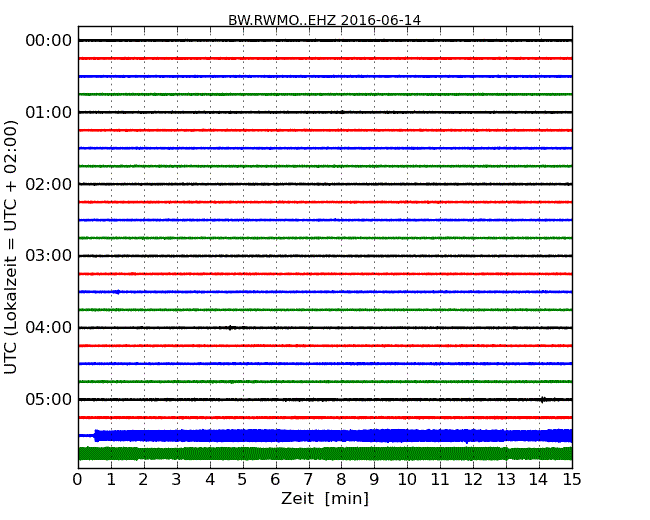Select the 00:00 time label
Image resolution: width=650 pixels, height=520 pixels.
49,41
